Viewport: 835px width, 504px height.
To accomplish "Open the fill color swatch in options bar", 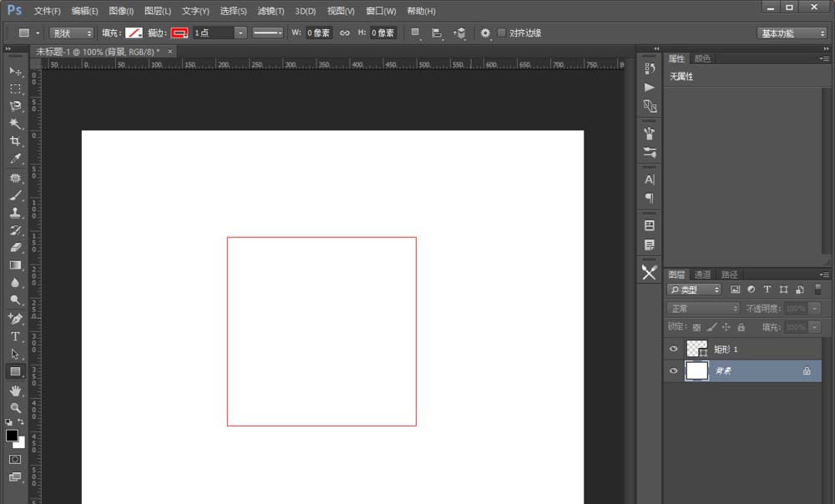I will coord(132,33).
